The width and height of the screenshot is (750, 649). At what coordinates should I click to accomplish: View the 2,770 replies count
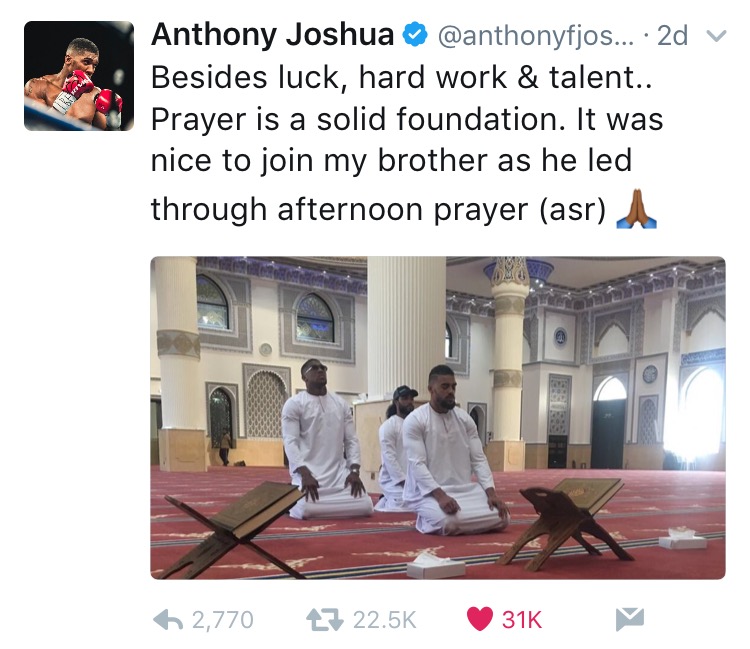pos(222,620)
